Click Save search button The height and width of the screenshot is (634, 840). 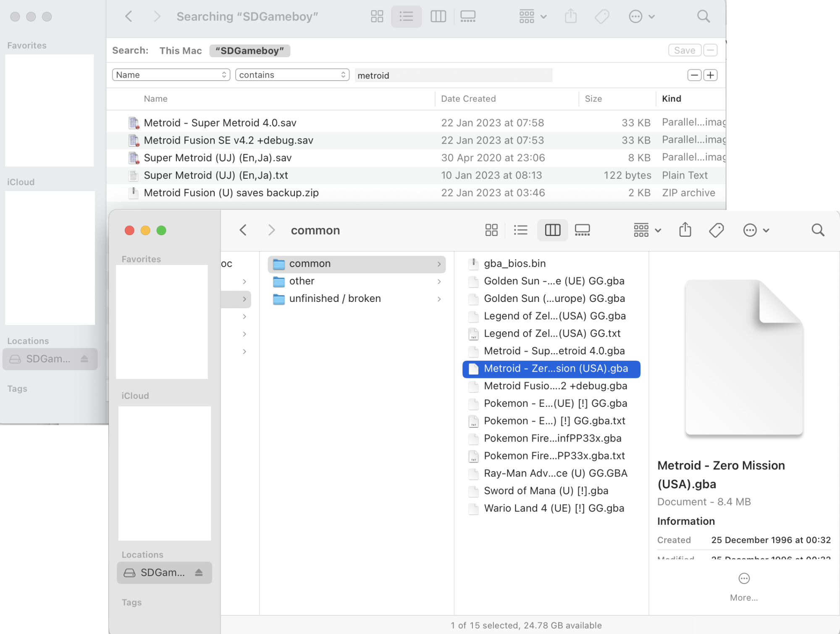685,50
